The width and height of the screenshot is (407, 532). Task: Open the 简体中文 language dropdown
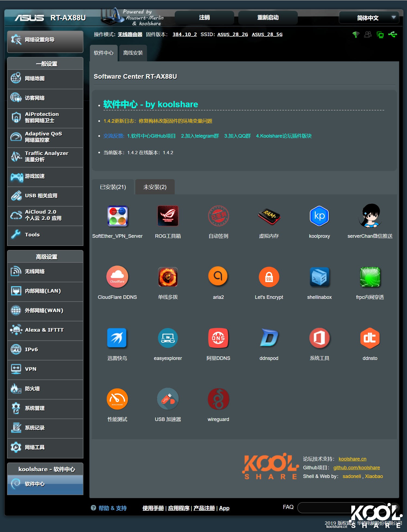[369, 18]
